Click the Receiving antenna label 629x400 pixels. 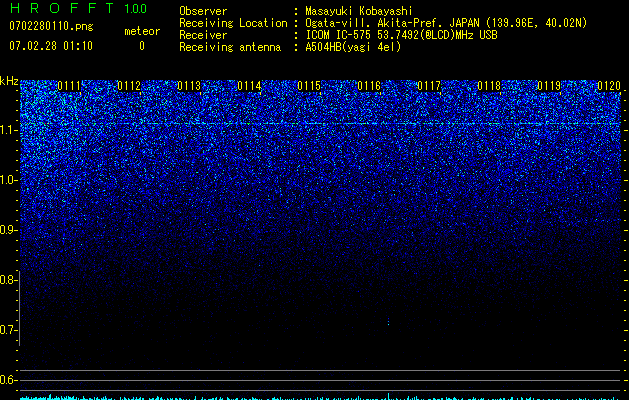[230, 47]
